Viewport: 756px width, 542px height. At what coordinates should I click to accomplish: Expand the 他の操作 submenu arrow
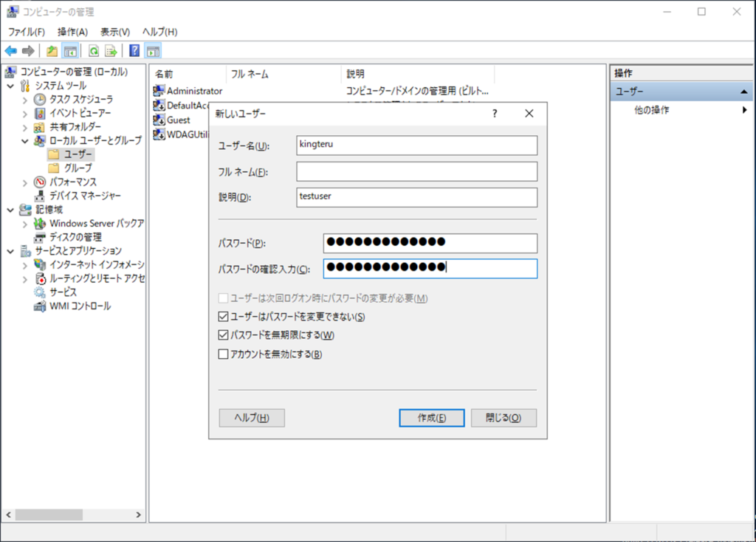tap(744, 110)
